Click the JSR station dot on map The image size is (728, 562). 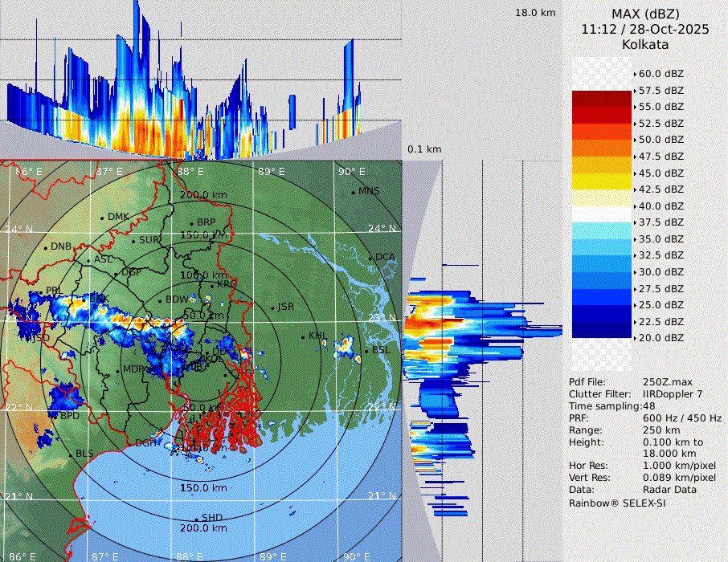point(272,307)
